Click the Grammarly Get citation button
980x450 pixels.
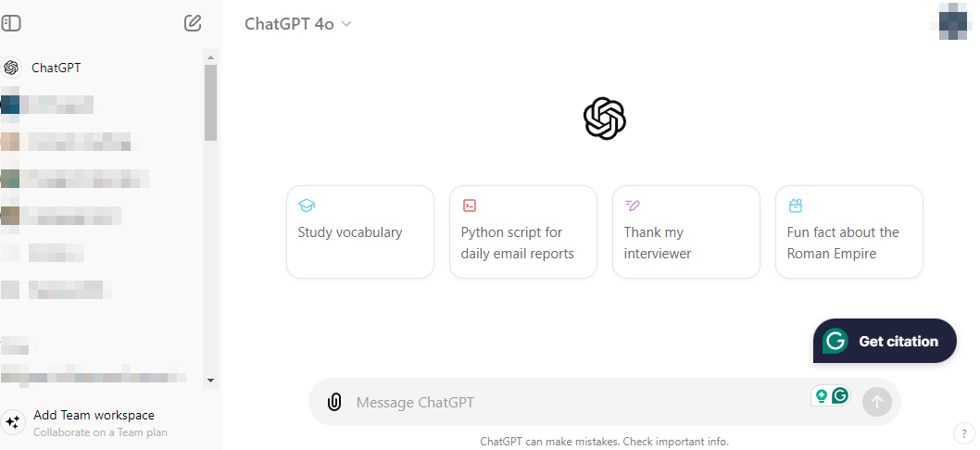tap(885, 341)
